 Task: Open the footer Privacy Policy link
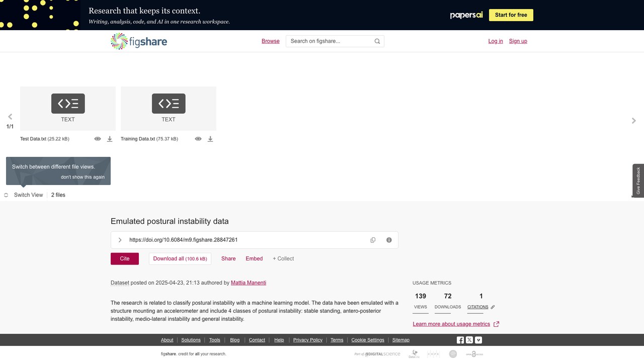point(308,340)
